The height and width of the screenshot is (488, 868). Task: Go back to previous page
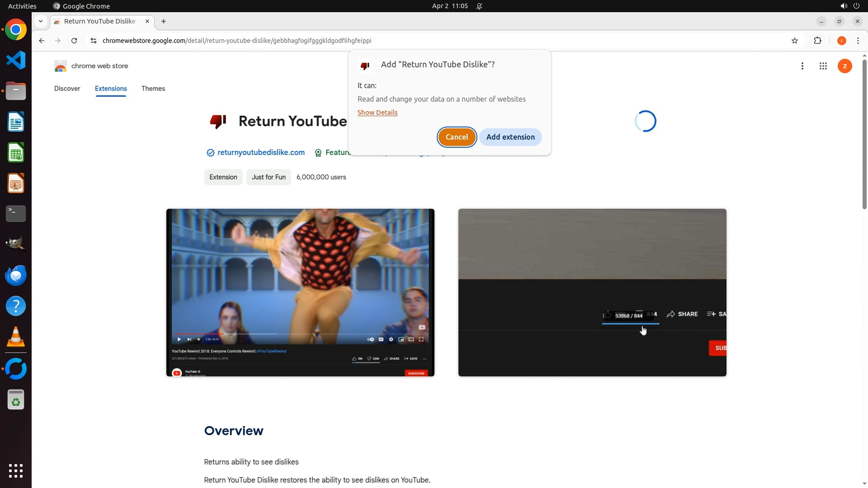(42, 41)
